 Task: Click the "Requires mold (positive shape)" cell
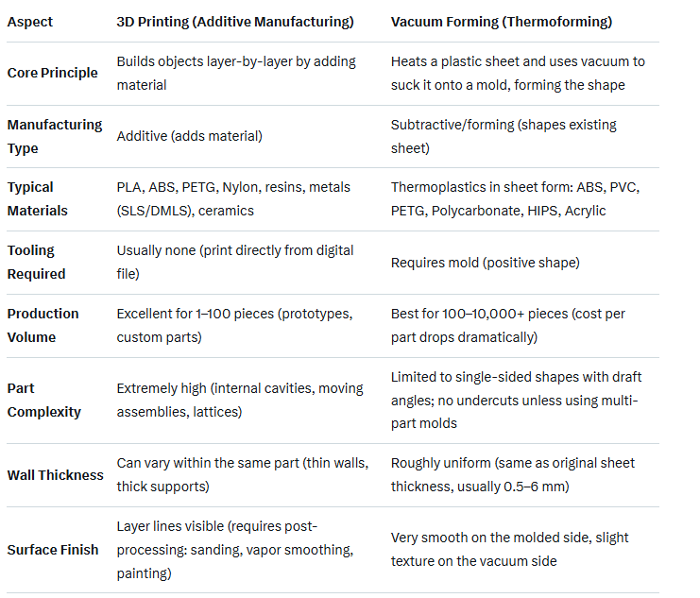487,262
